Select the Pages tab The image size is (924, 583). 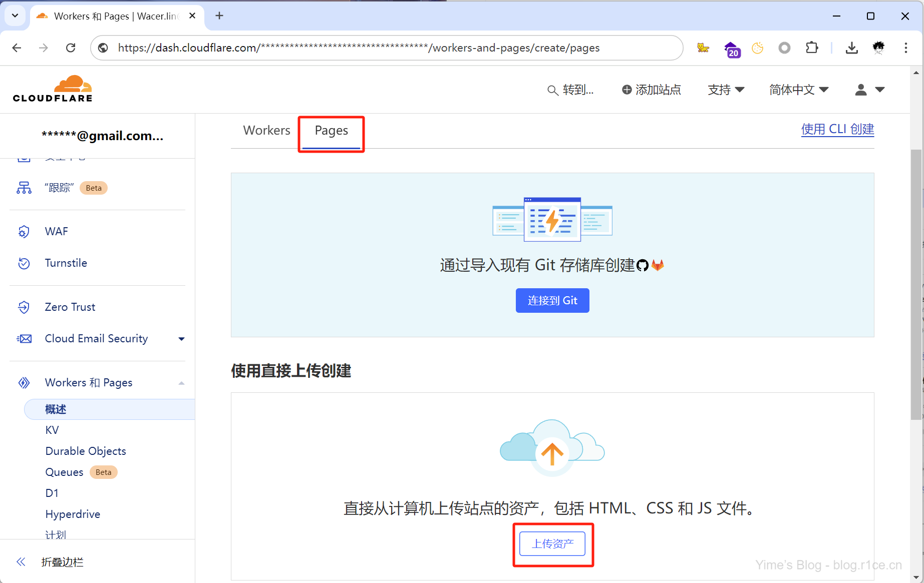coord(331,131)
